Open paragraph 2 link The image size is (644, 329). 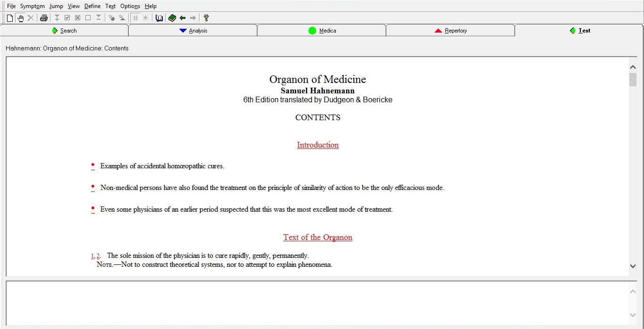(98, 256)
